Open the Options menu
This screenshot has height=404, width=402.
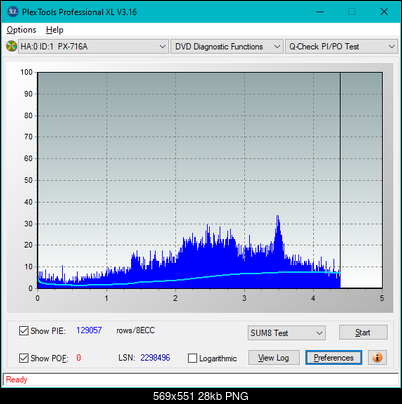pyautogui.click(x=21, y=30)
